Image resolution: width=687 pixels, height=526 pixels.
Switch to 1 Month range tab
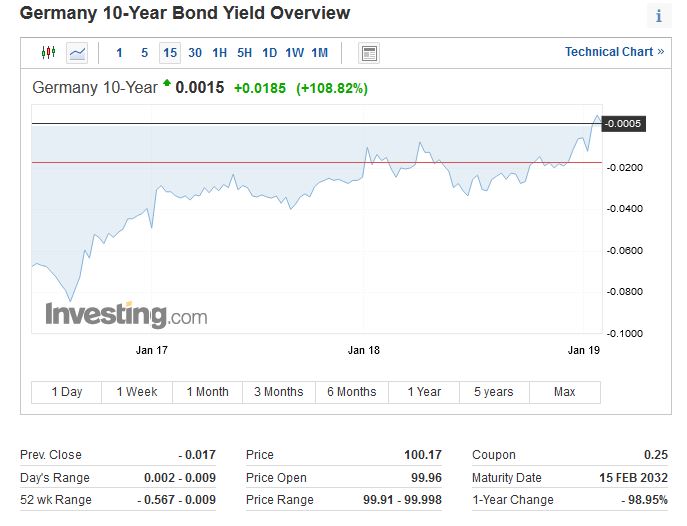[x=208, y=392]
